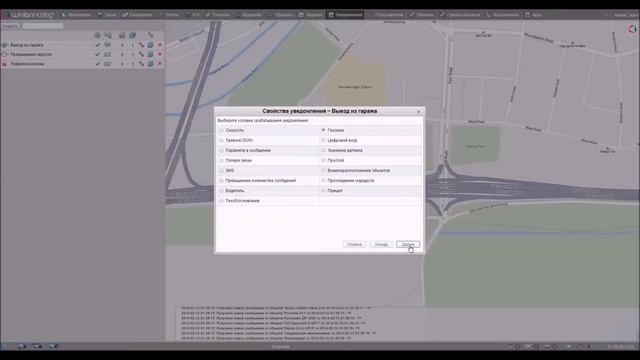This screenshot has height=360, width=640.
Task: Edit Превышение скорости via wrench icon
Action: click(x=141, y=54)
